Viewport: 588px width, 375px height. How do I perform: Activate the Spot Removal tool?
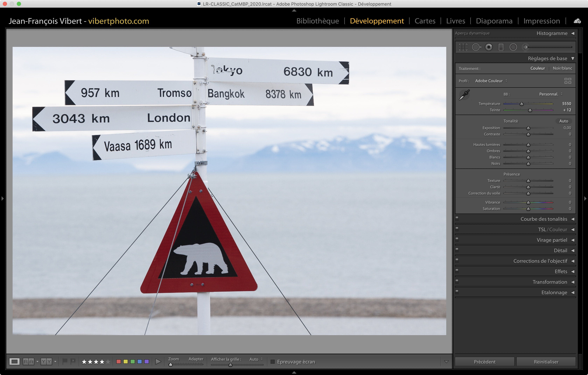pos(476,47)
